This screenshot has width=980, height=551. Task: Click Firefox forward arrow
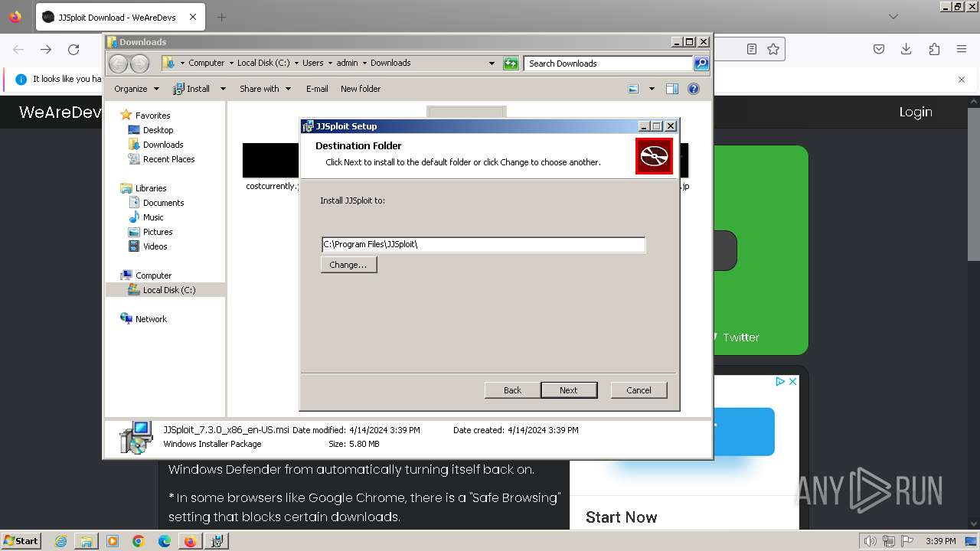(x=46, y=50)
